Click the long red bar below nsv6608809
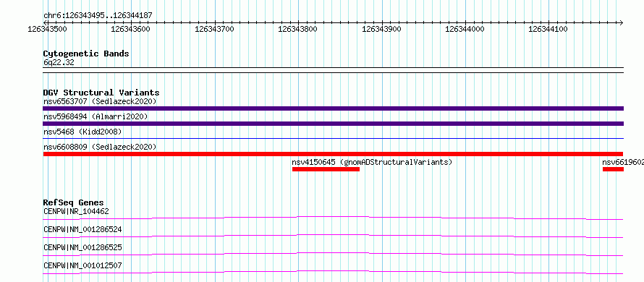Image resolution: width=644 pixels, height=282 pixels. click(333, 154)
